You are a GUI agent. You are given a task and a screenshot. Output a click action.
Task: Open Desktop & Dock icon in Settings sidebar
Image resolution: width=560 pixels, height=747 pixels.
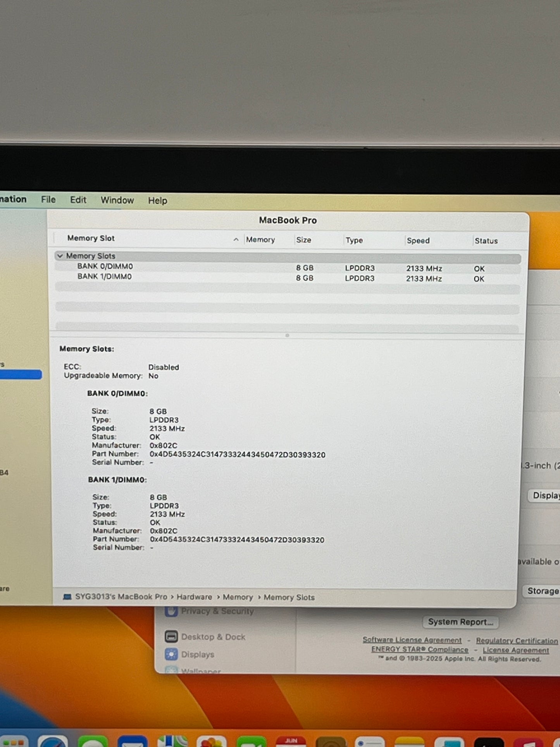pos(171,637)
